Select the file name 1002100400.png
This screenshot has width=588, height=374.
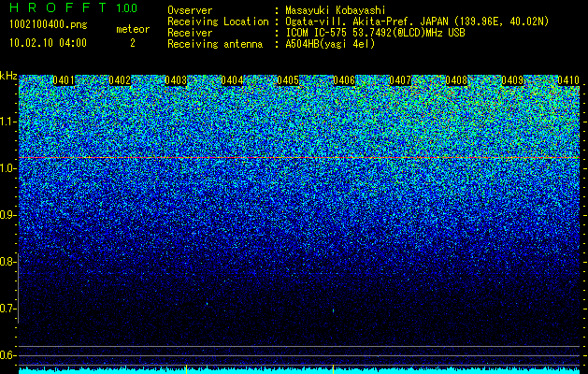[x=49, y=25]
